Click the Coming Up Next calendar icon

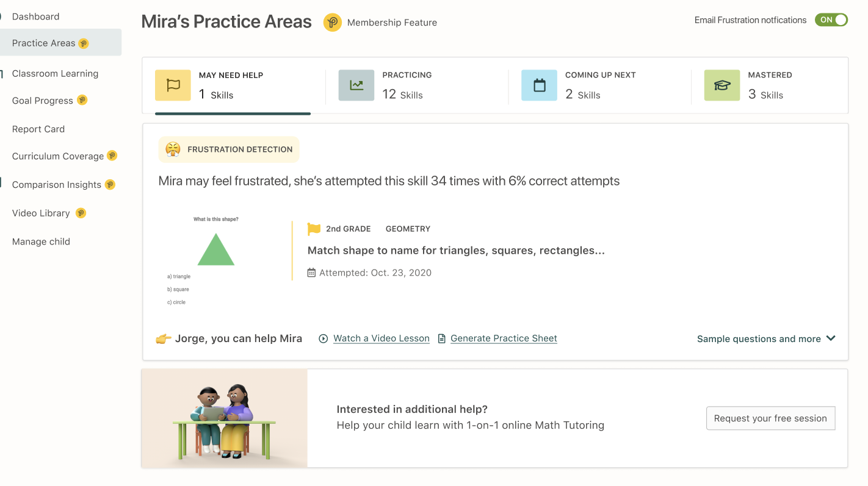pyautogui.click(x=539, y=85)
